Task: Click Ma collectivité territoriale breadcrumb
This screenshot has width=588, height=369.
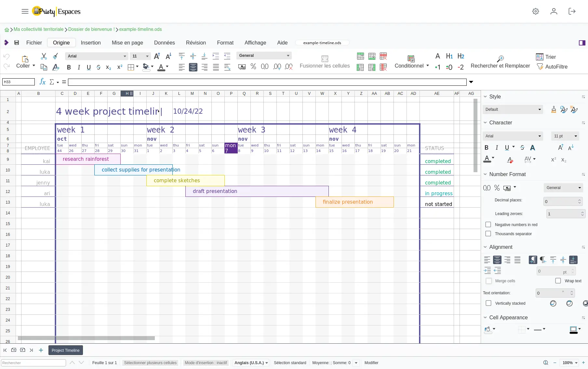Action: 39,29
